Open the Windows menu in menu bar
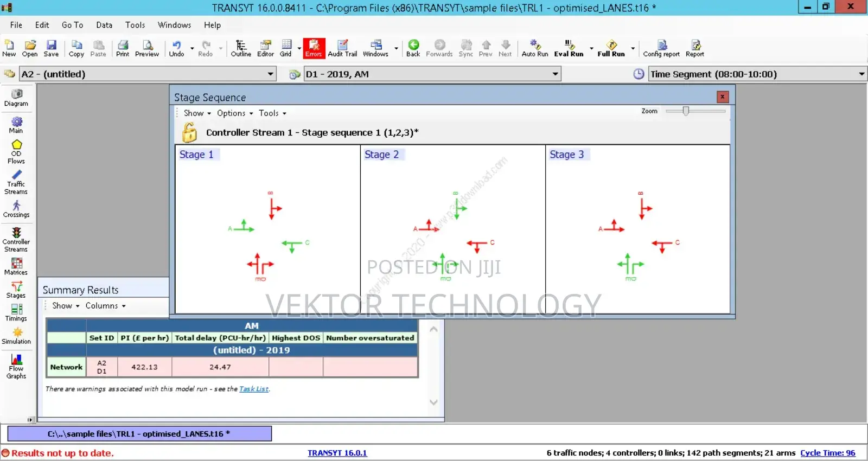This screenshot has width=868, height=461. 174,25
